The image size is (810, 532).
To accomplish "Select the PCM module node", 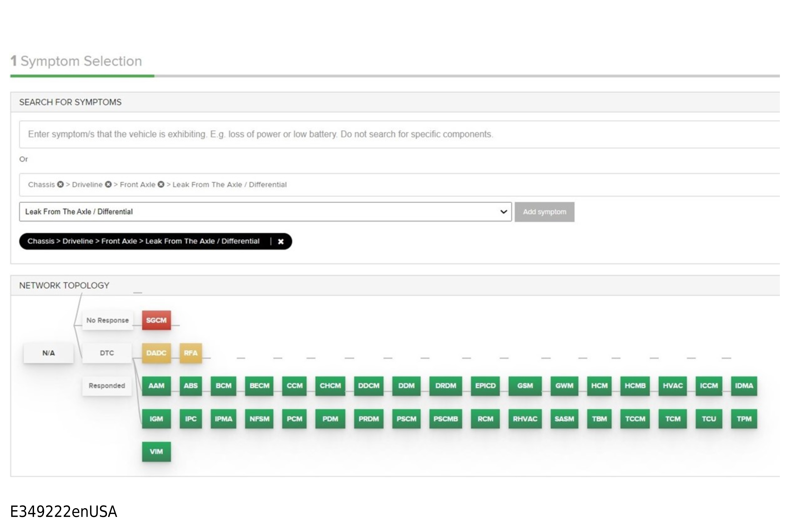I will point(294,419).
